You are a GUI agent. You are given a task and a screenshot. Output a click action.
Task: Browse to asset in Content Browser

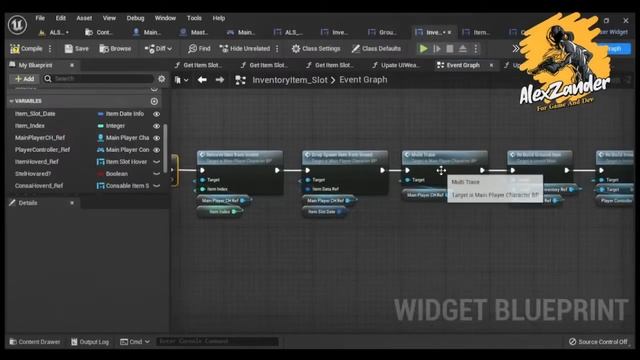tap(116, 49)
